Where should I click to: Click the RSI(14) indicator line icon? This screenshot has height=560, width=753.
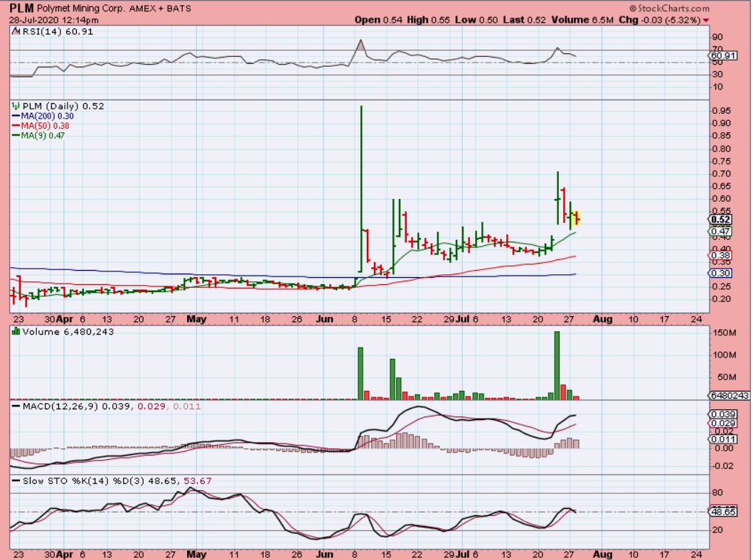coord(16,32)
